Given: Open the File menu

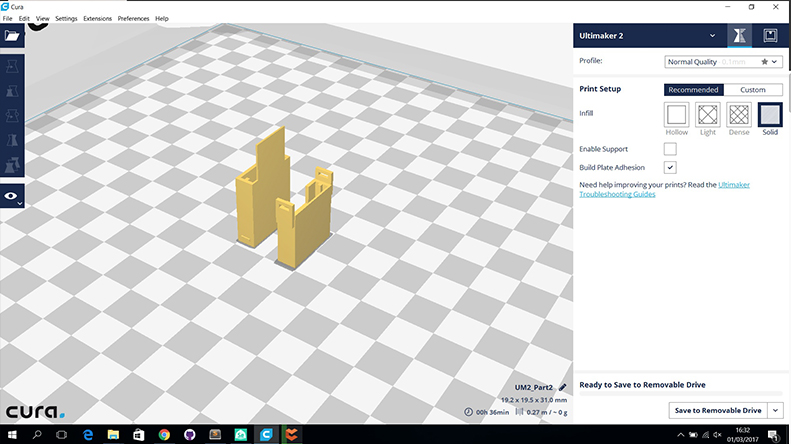Looking at the screenshot, I should pyautogui.click(x=8, y=18).
